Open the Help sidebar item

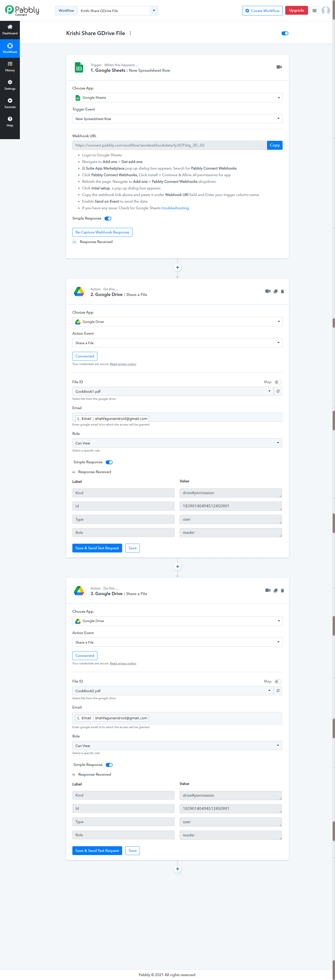(x=10, y=121)
